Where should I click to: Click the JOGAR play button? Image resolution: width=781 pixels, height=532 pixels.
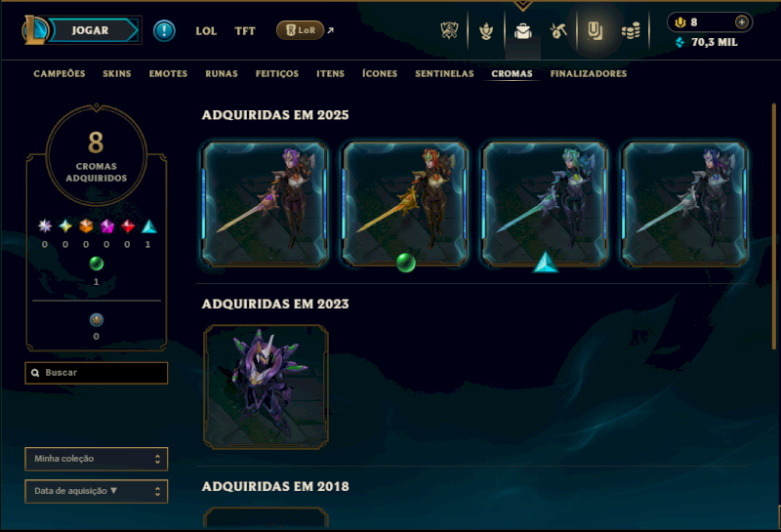tap(92, 30)
